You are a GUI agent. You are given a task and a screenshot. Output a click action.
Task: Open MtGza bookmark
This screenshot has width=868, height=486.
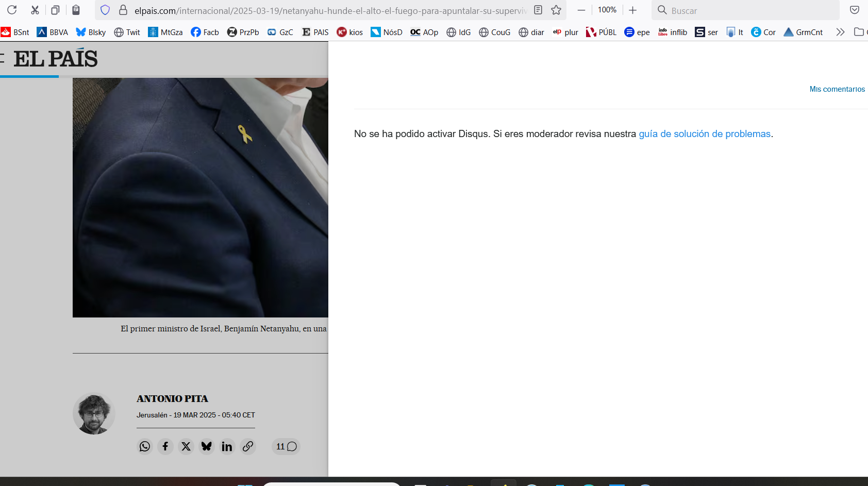click(x=165, y=32)
